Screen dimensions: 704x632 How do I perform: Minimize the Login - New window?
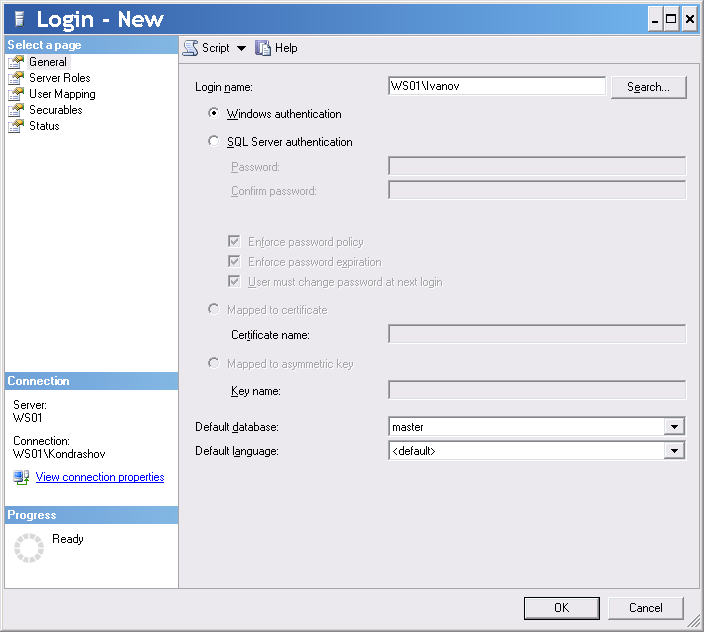[656, 19]
